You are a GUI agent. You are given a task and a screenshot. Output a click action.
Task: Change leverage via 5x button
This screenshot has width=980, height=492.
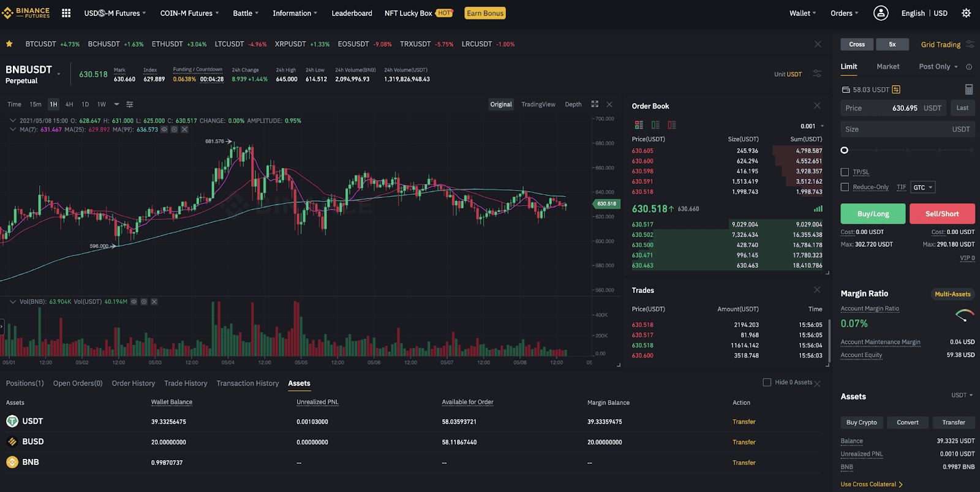(892, 44)
